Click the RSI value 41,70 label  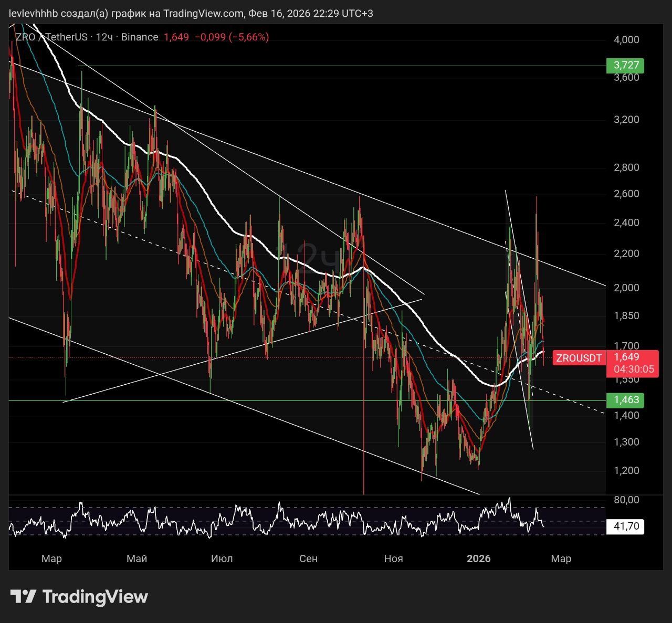point(625,526)
